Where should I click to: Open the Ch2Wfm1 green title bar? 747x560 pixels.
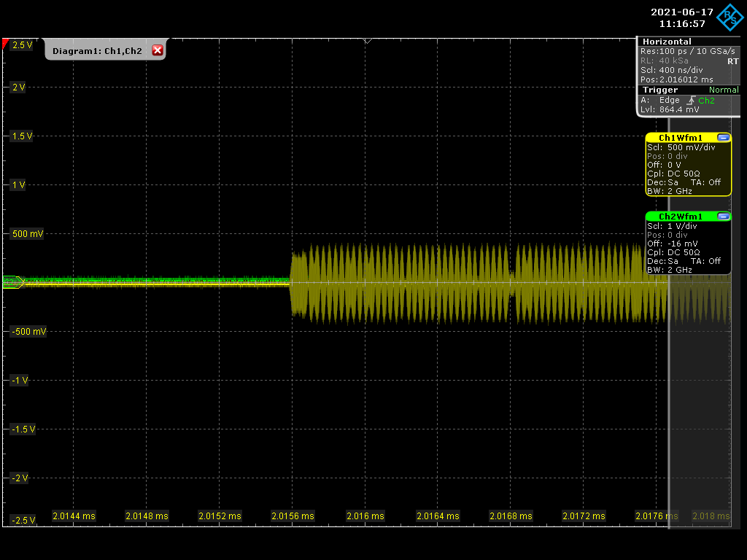coord(680,217)
